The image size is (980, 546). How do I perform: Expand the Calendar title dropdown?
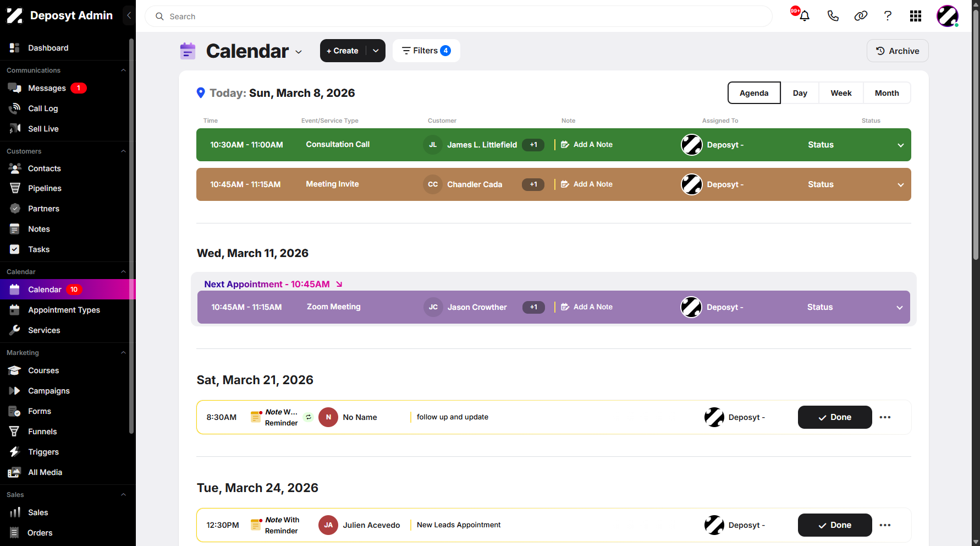pos(299,52)
